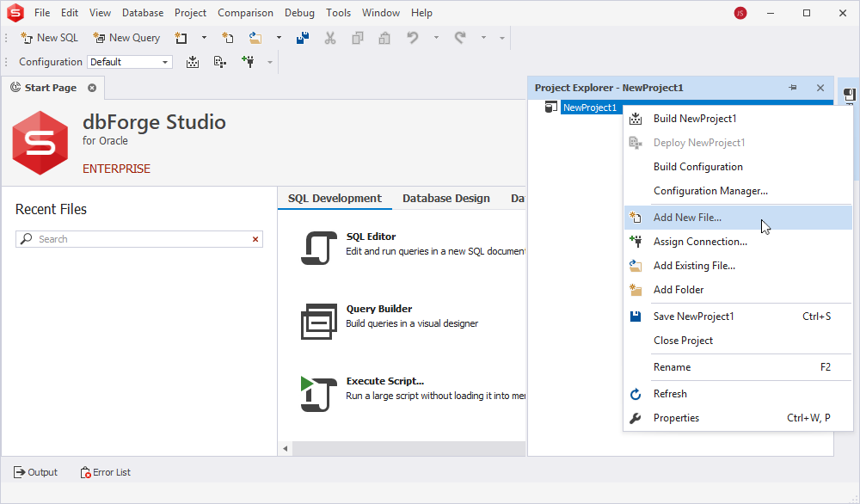Open the SQL Editor link
The image size is (860, 504).
[371, 237]
